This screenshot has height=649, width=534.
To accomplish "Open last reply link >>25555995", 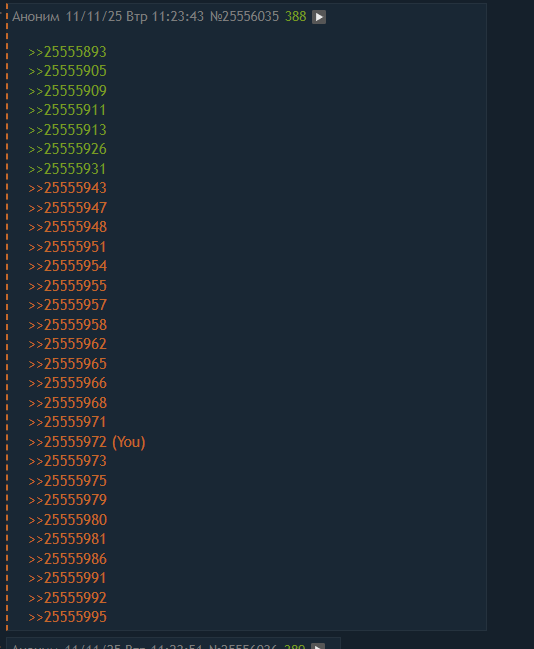I will [x=67, y=617].
